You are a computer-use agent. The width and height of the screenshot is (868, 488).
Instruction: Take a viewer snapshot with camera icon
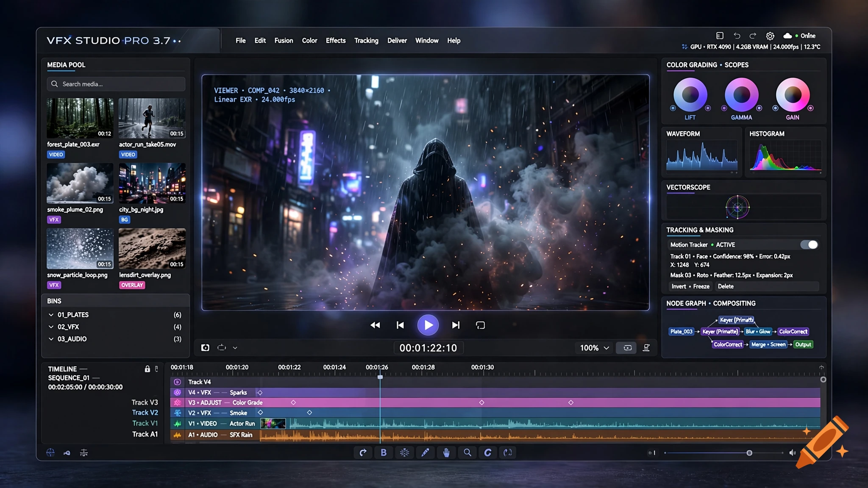click(205, 347)
